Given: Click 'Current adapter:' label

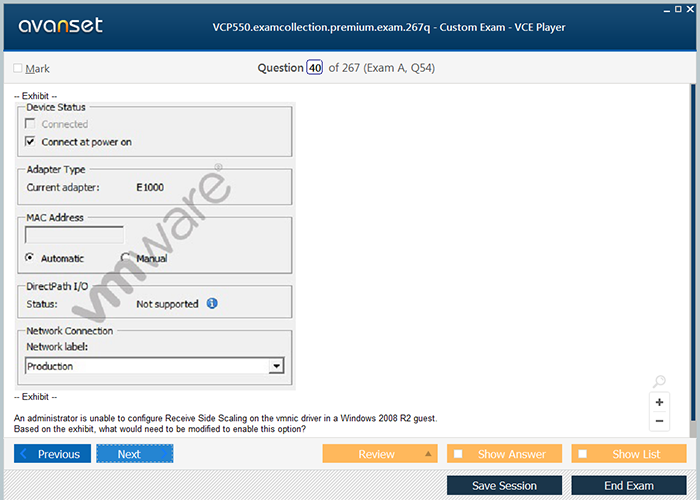Looking at the screenshot, I should pos(63,188).
